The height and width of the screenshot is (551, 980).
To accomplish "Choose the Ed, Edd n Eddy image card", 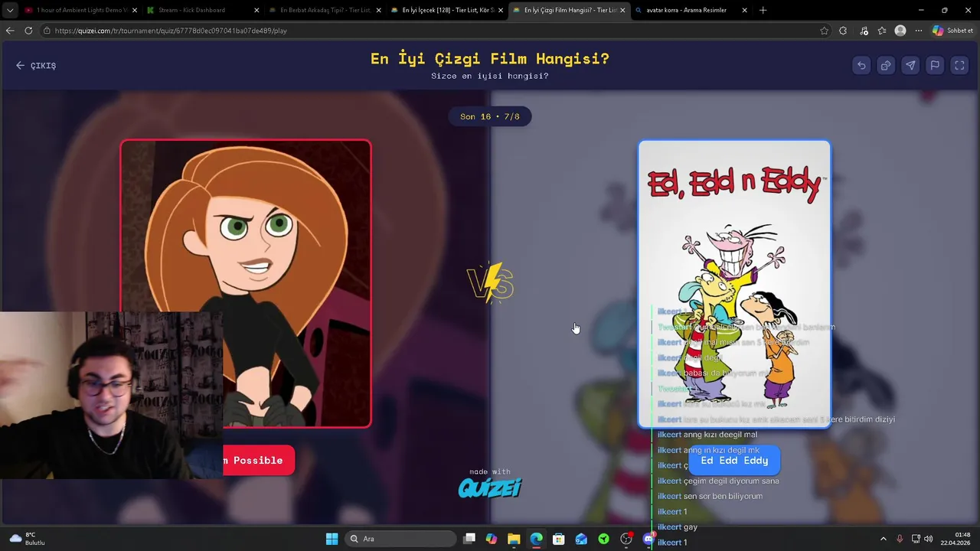I will 734,283.
